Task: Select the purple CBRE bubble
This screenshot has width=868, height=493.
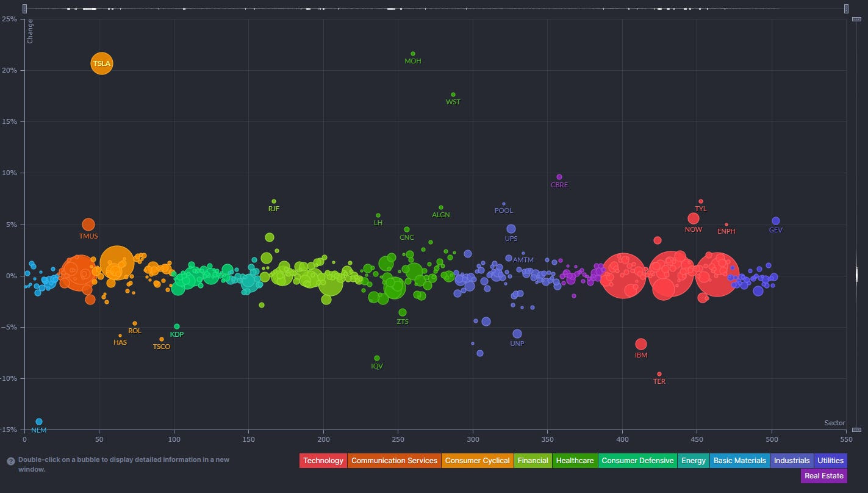Action: pos(559,177)
